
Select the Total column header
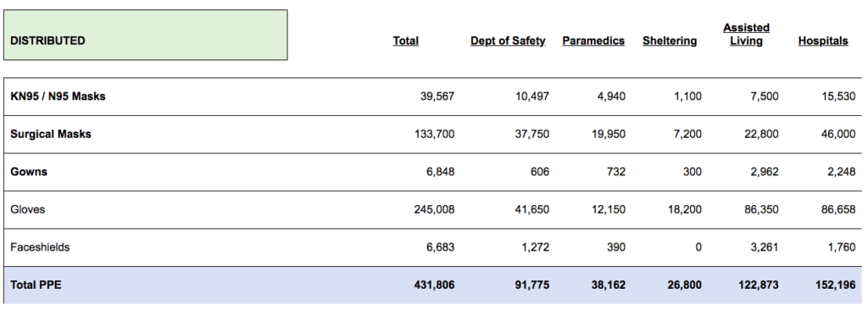point(406,41)
